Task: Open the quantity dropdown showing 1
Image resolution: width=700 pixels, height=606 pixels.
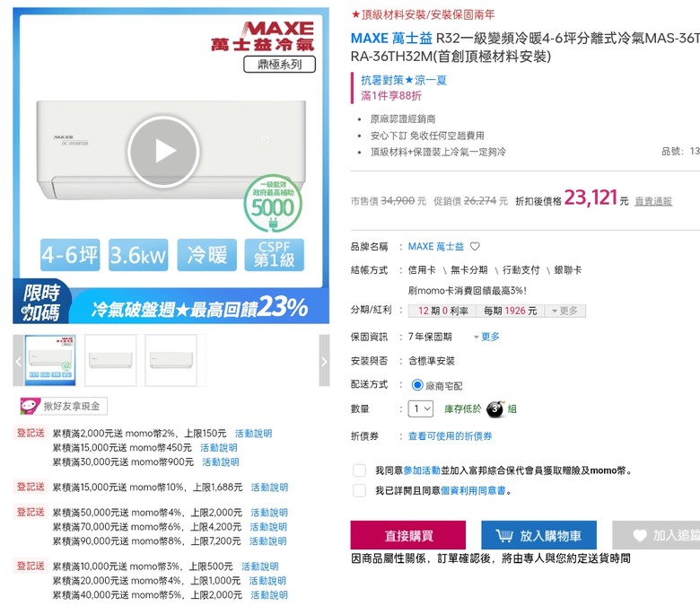Action: (421, 408)
